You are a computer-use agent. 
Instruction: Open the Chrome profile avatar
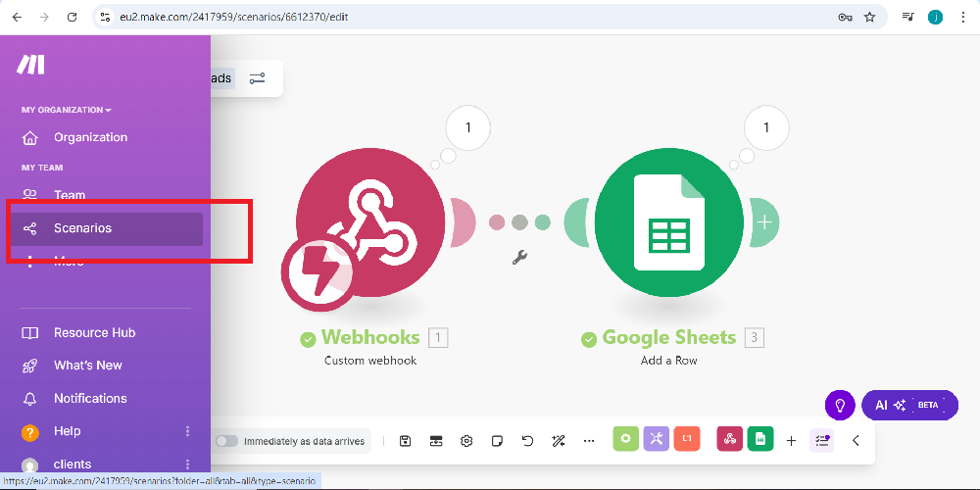click(x=935, y=17)
